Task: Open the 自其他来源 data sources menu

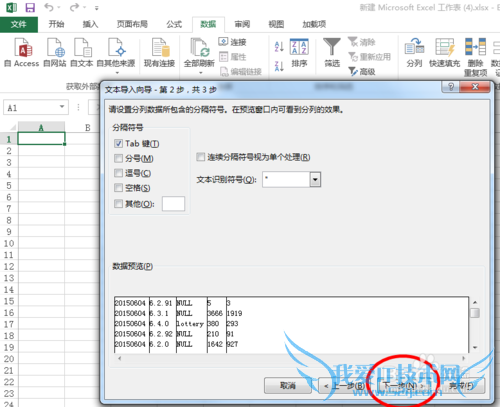Action: point(116,55)
